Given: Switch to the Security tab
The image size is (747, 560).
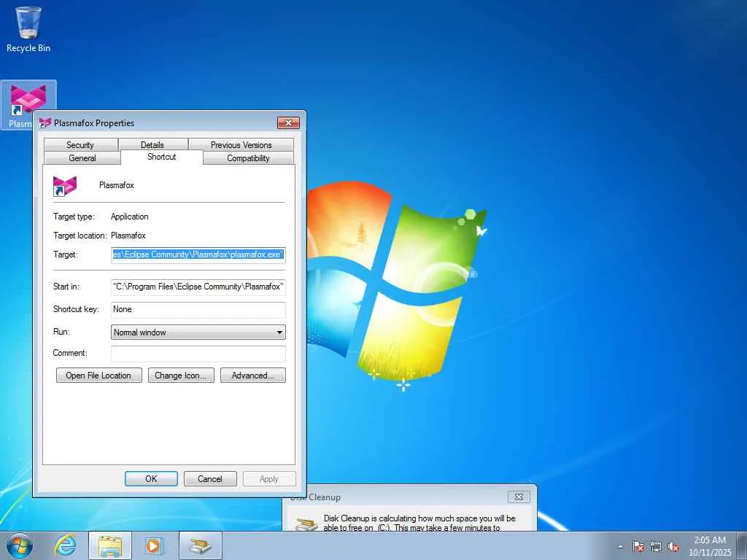Looking at the screenshot, I should (80, 145).
